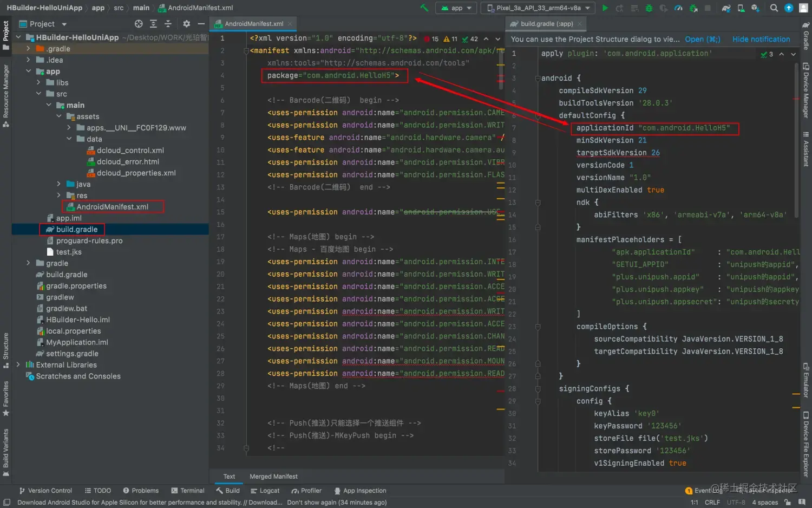Image resolution: width=812 pixels, height=508 pixels.
Task: Expand the .gradle folder
Action: click(x=28, y=49)
